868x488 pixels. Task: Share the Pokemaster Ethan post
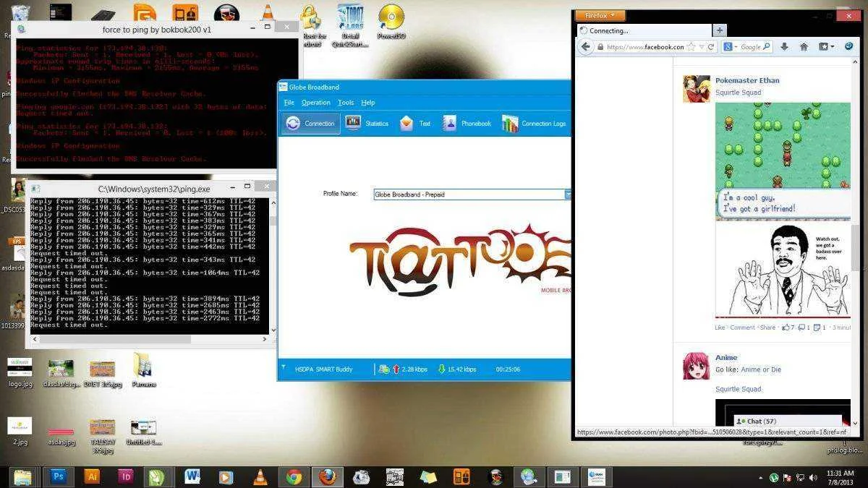click(x=767, y=328)
